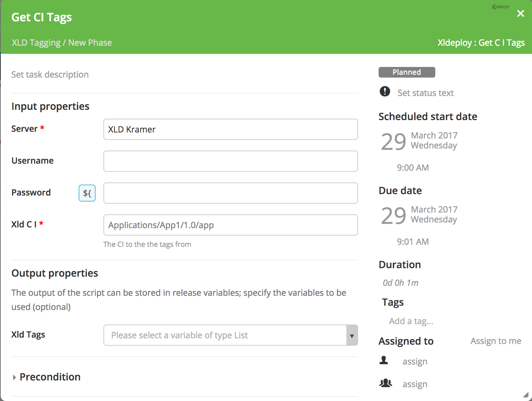Image resolution: width=532 pixels, height=401 pixels.
Task: Edit the duration 0d 0h 1m
Action: pos(401,283)
